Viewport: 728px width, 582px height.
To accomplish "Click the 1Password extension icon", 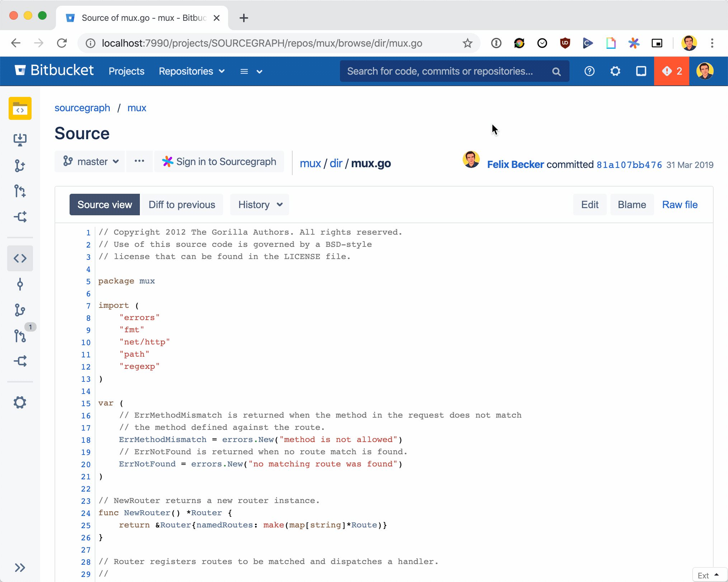I will [496, 43].
